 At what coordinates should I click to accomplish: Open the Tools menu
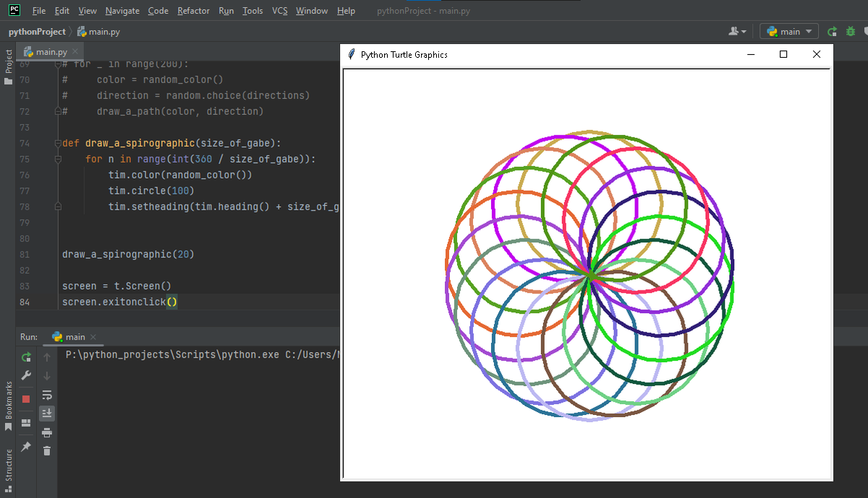[x=252, y=11]
